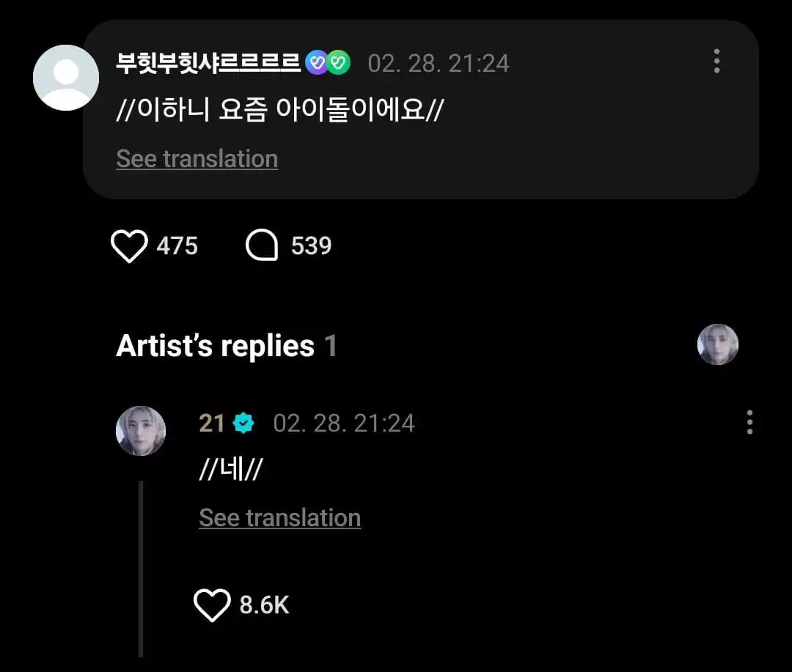Viewport: 792px width, 672px height.
Task: Open the artist name 21 profile
Action: point(212,424)
